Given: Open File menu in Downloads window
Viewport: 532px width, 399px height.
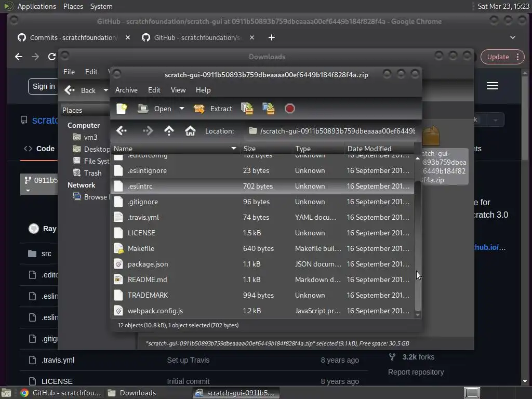Looking at the screenshot, I should point(69,72).
